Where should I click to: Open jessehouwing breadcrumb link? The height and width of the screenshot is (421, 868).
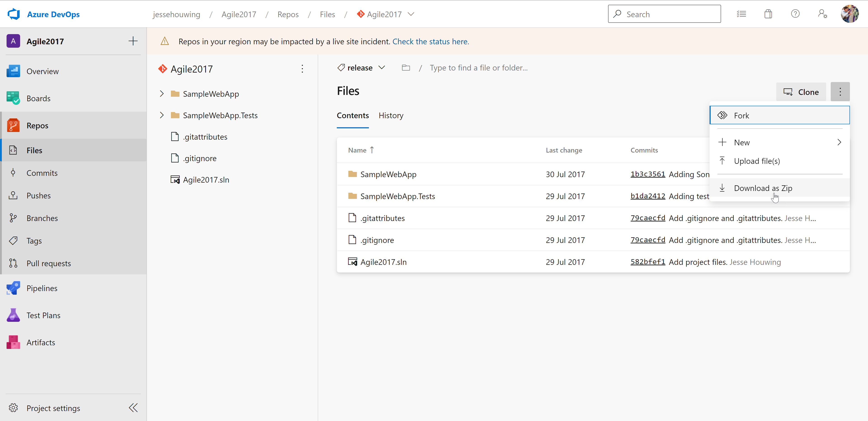[x=176, y=14]
